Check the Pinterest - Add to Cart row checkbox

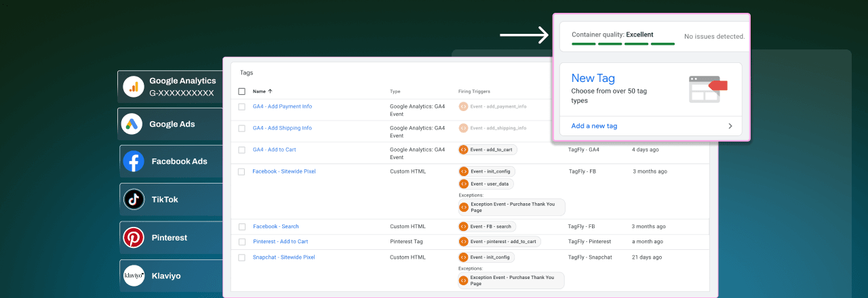(241, 241)
